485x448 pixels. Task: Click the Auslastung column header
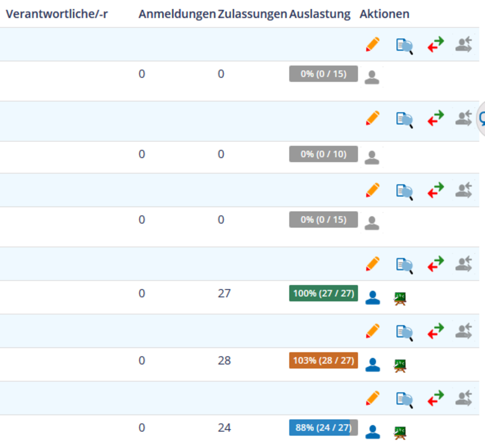320,14
